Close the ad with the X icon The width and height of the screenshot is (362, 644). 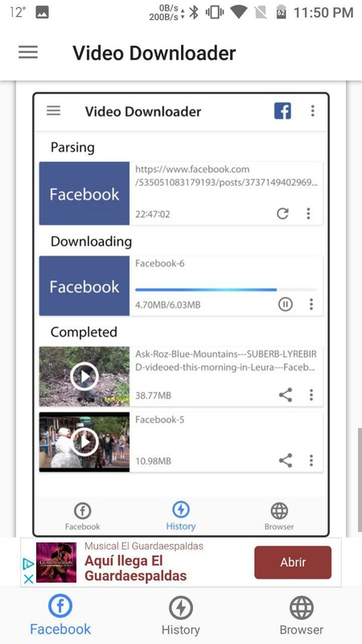tap(28, 579)
